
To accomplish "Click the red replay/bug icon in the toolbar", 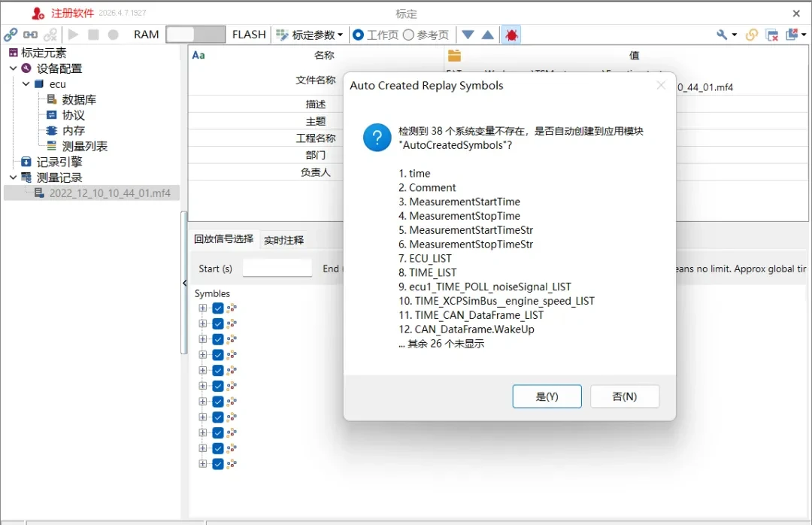I will pos(511,34).
